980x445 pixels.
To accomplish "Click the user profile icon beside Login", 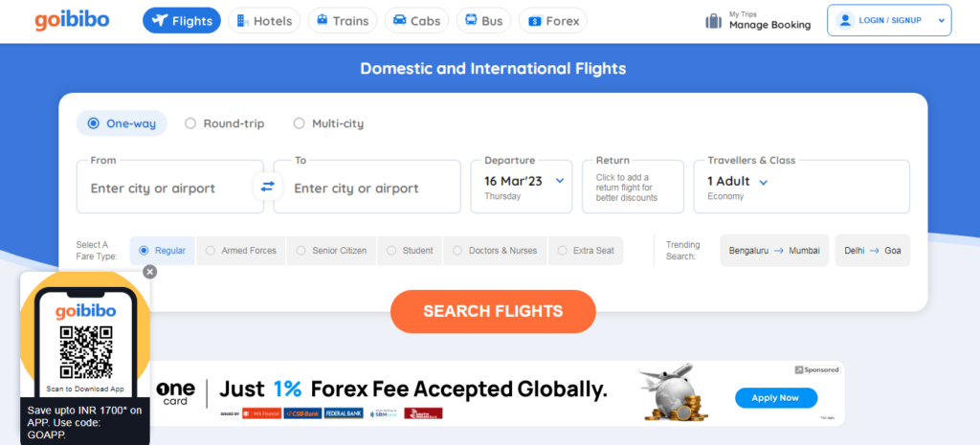I will 845,20.
